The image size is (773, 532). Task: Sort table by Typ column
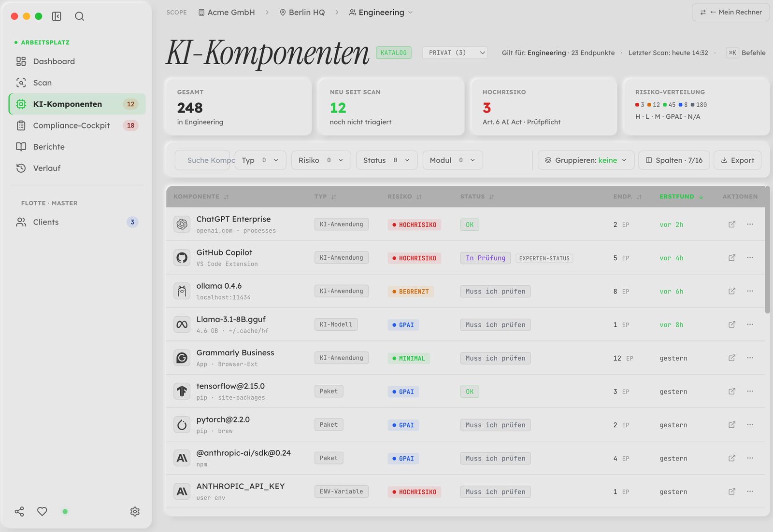325,196
